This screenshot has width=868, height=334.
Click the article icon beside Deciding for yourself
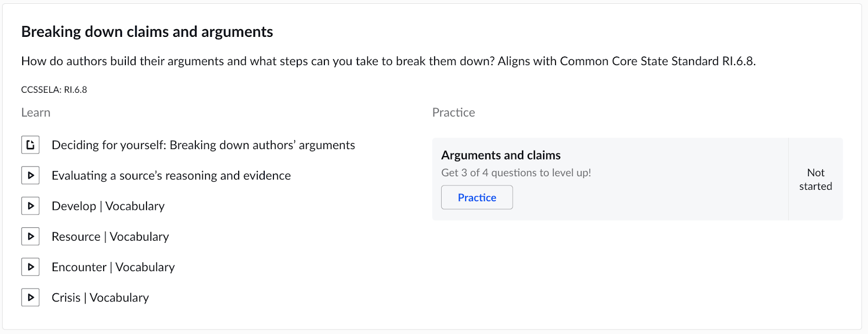pyautogui.click(x=30, y=145)
